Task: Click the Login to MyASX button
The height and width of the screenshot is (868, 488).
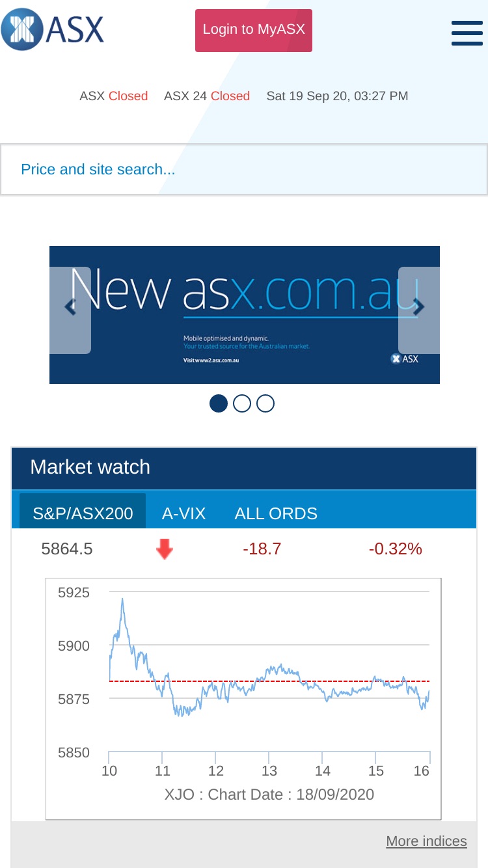Action: click(254, 30)
